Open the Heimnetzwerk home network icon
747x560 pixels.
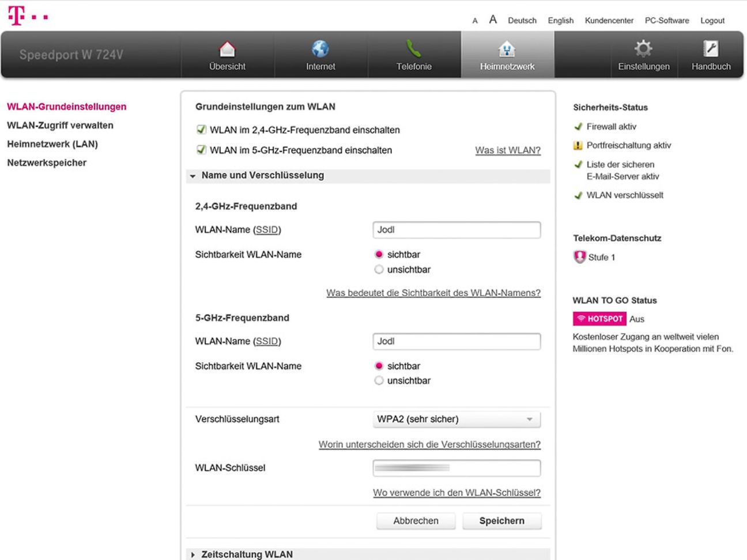click(x=507, y=49)
